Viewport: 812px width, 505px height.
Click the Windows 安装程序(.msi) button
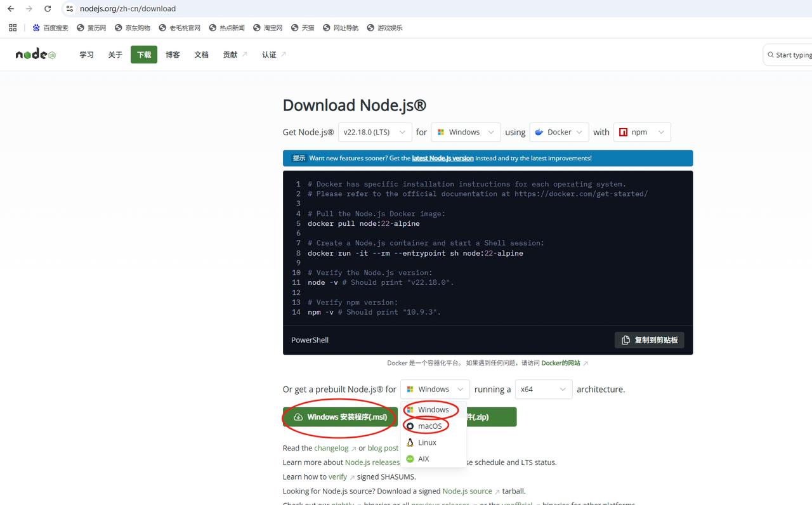(340, 417)
